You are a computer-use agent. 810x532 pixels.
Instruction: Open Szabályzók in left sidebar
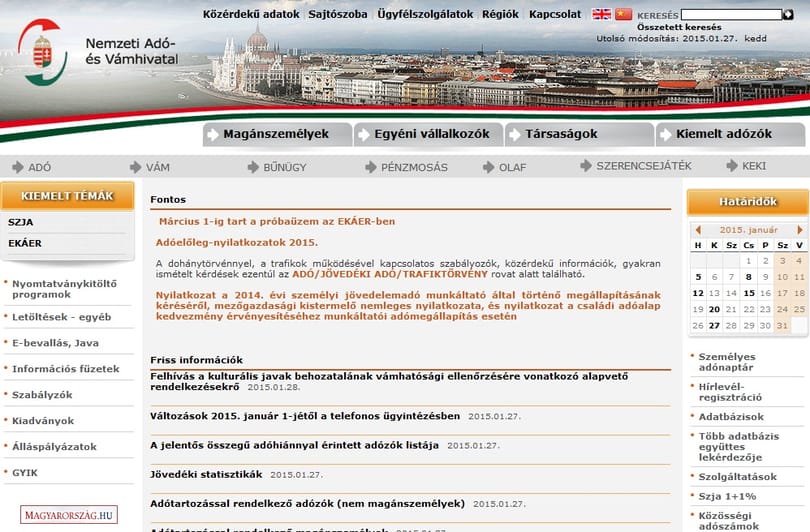click(x=42, y=395)
